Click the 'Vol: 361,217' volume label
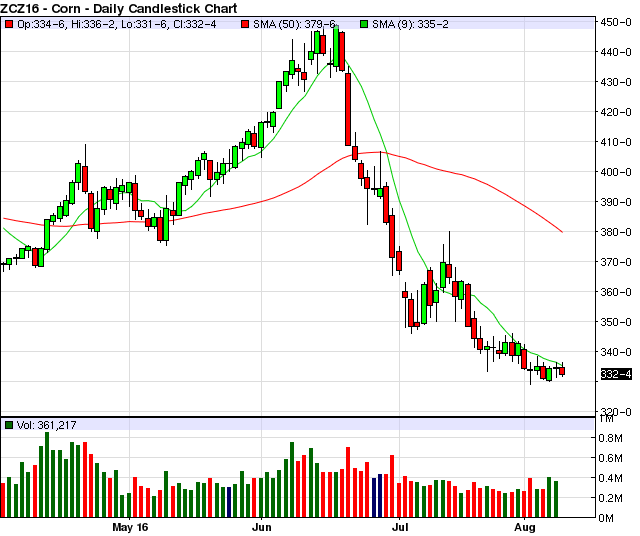The image size is (640, 536). click(47, 425)
